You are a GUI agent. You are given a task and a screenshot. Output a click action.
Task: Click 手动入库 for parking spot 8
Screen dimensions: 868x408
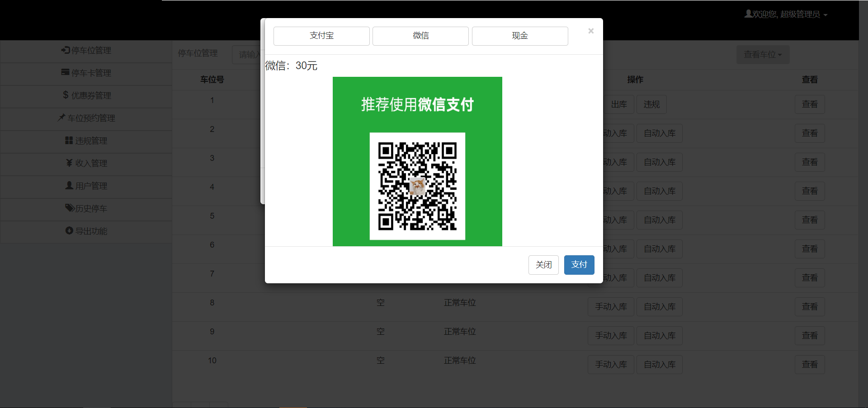pyautogui.click(x=611, y=307)
